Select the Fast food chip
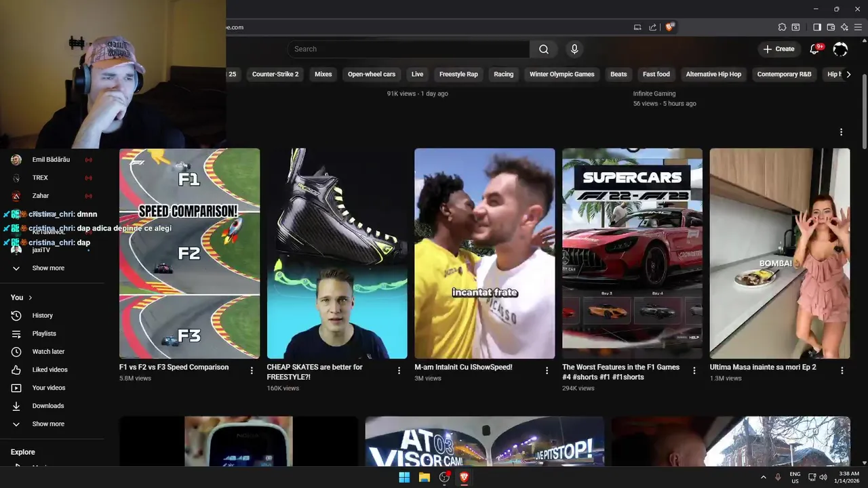Screen dimensions: 868x488 point(656,75)
